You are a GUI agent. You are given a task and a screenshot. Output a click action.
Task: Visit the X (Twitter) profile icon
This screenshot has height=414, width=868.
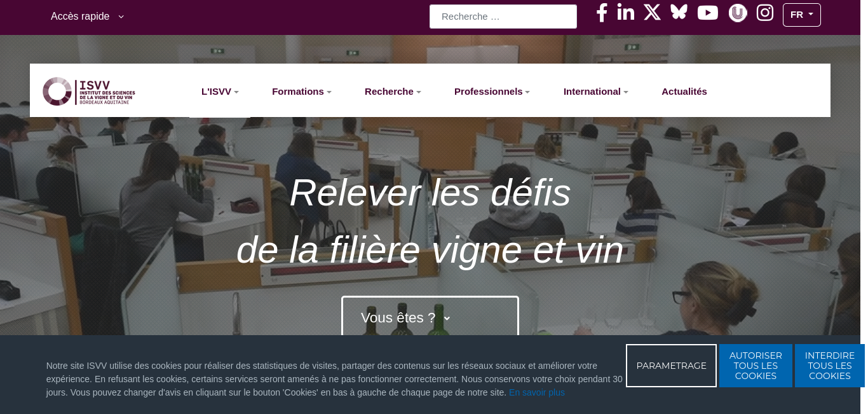(652, 12)
